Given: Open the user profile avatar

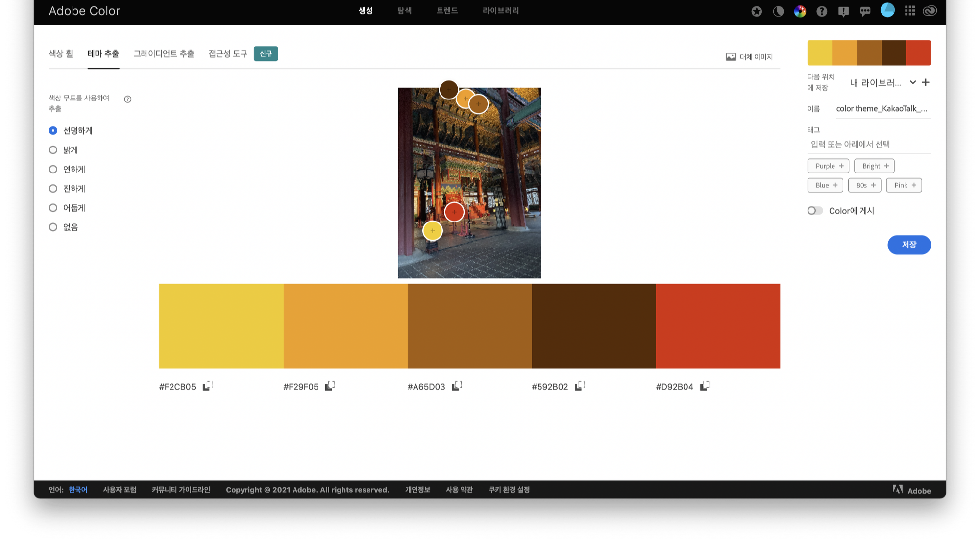Looking at the screenshot, I should click(887, 10).
